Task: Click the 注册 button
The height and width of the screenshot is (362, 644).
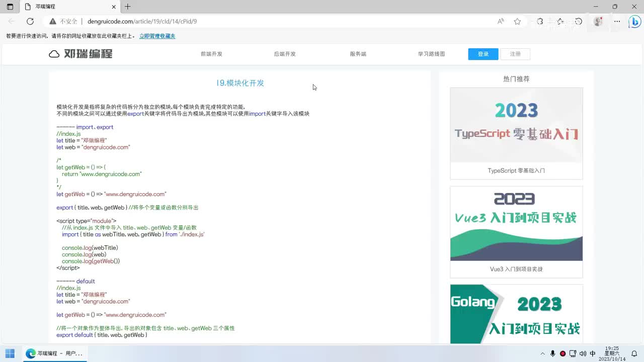Action: pyautogui.click(x=515, y=54)
